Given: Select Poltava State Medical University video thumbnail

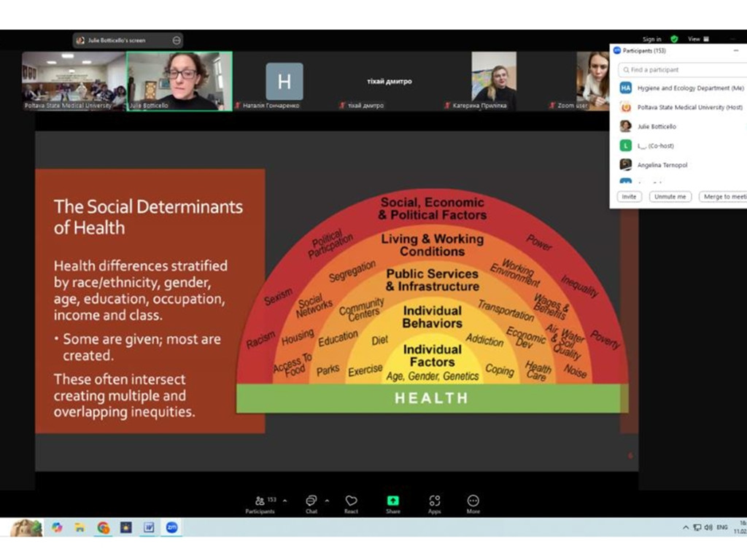Looking at the screenshot, I should (x=74, y=82).
